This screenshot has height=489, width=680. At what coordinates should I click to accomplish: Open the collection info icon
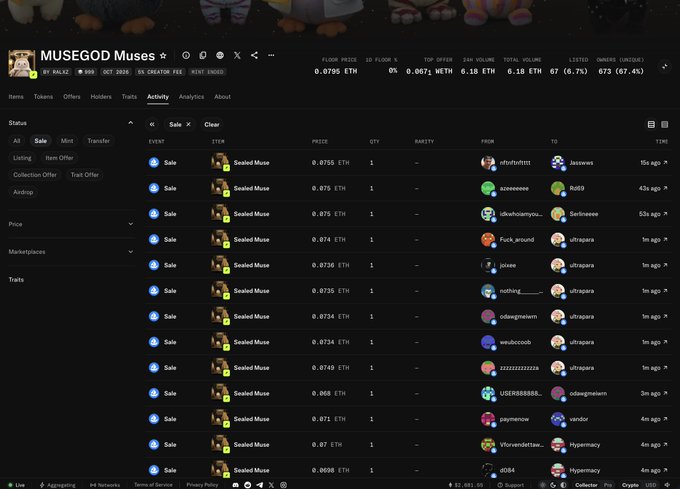pyautogui.click(x=186, y=55)
